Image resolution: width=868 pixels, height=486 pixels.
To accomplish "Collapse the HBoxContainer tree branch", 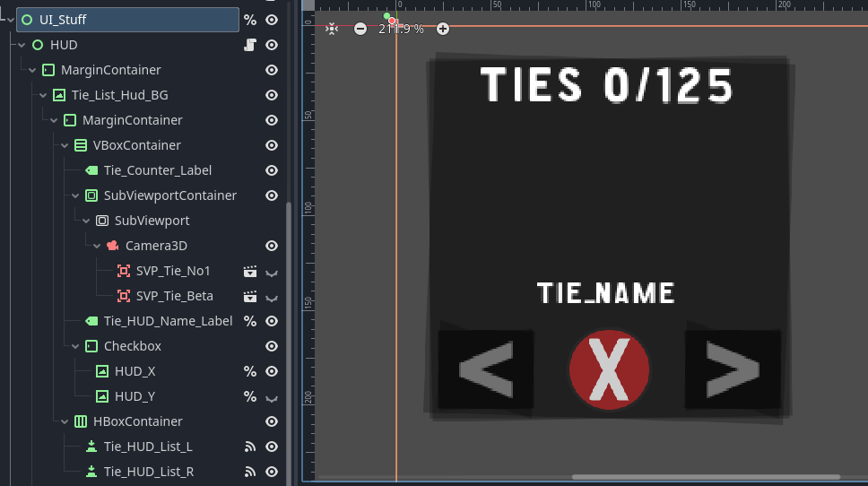I will [65, 421].
